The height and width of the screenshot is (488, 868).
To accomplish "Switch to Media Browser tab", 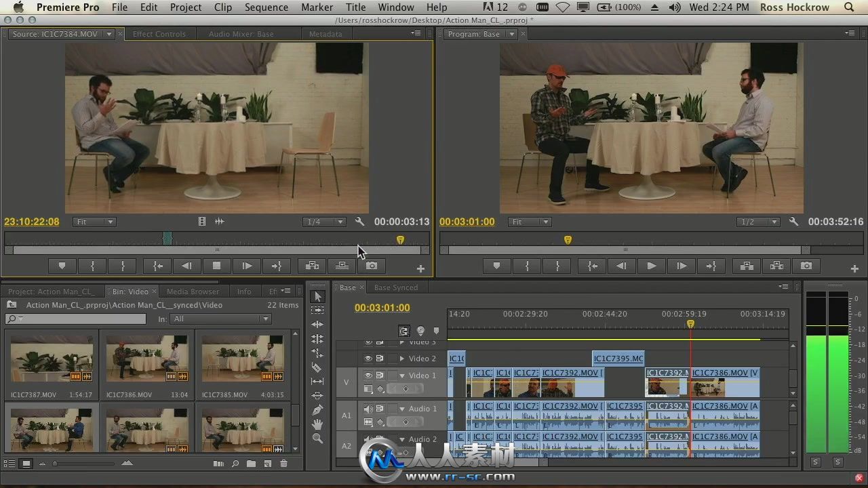I will pos(193,291).
